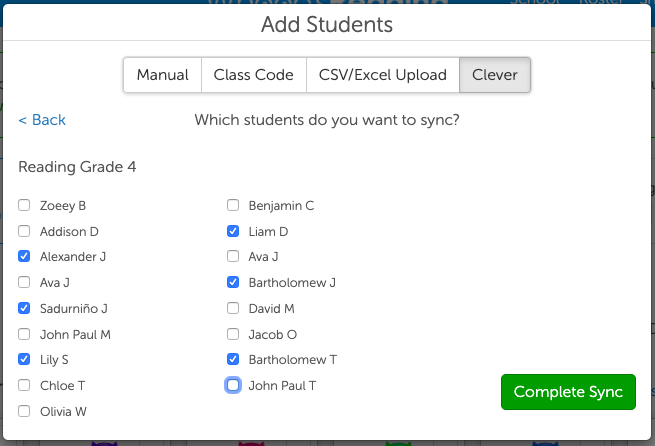Select Chloe T for syncing
The width and height of the screenshot is (655, 446).
(x=24, y=385)
